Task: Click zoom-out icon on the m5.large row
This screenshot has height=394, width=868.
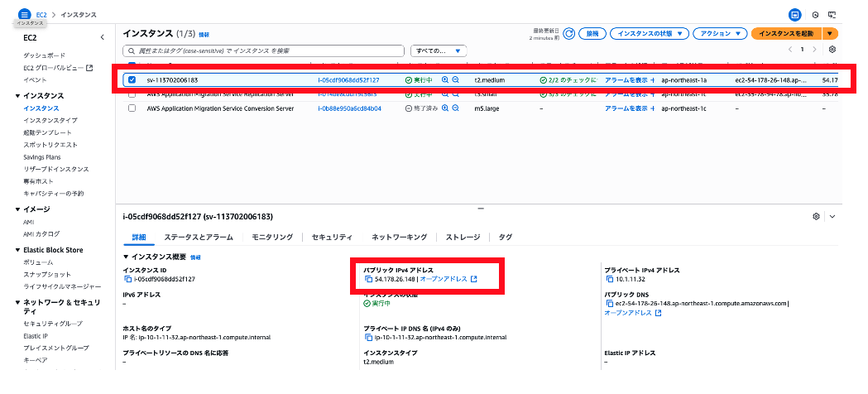Action: pyautogui.click(x=456, y=108)
